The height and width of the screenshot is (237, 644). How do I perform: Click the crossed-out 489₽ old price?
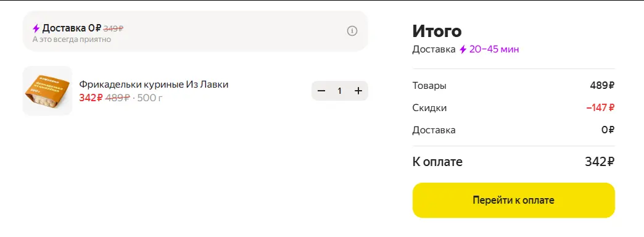118,98
